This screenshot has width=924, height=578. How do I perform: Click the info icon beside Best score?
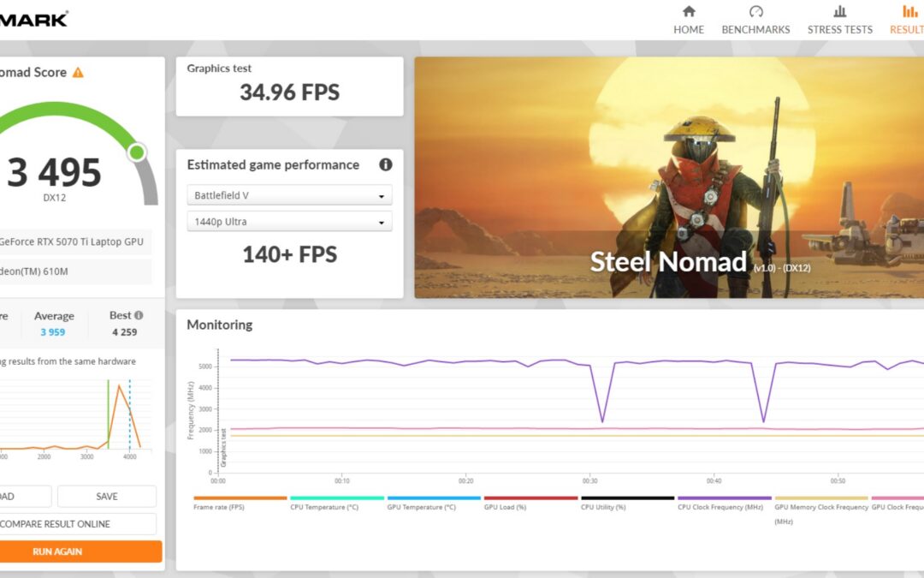(x=139, y=315)
